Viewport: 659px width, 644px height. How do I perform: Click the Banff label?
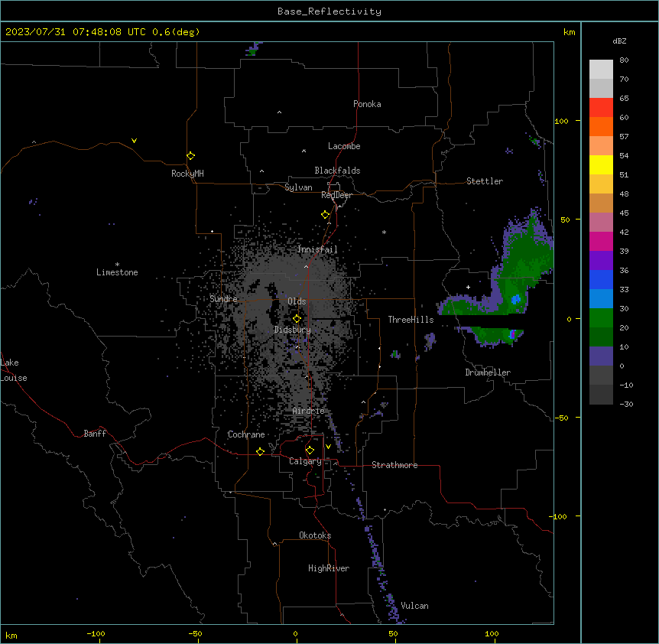point(95,434)
